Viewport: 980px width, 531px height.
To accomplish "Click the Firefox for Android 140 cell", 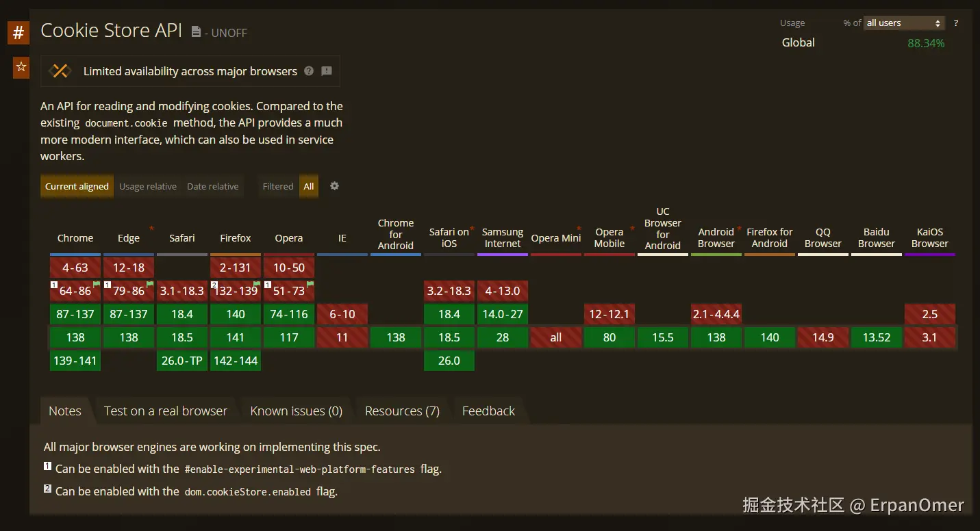I will (770, 337).
